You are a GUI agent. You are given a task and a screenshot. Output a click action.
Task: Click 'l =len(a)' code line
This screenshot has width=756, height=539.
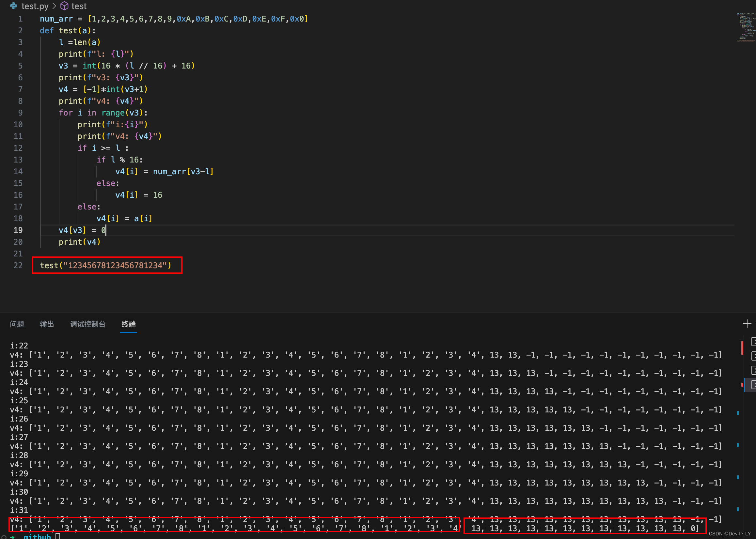[x=79, y=42]
